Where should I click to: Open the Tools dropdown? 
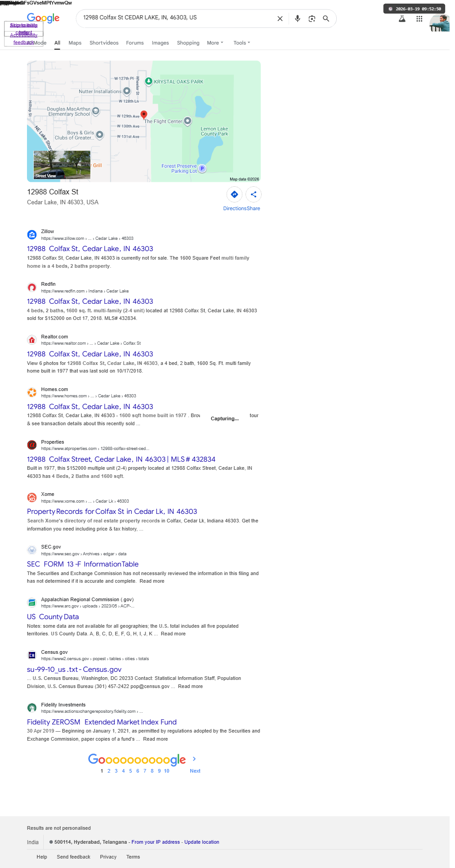(241, 43)
